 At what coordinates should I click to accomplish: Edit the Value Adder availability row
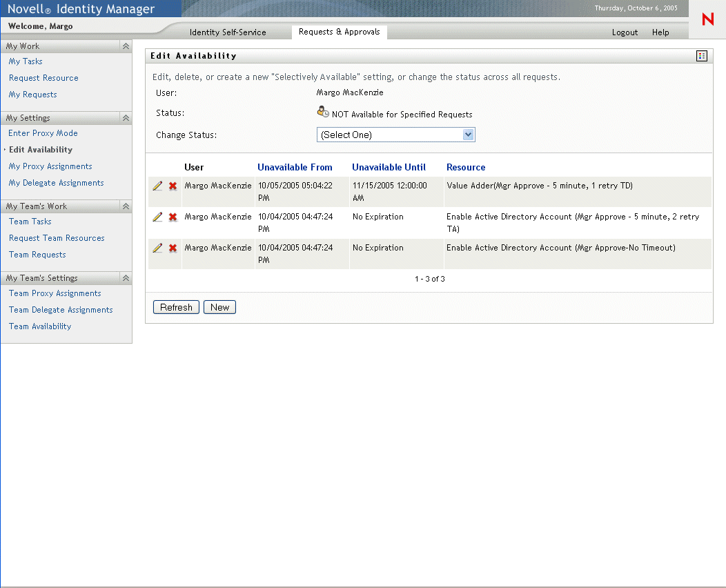click(157, 186)
